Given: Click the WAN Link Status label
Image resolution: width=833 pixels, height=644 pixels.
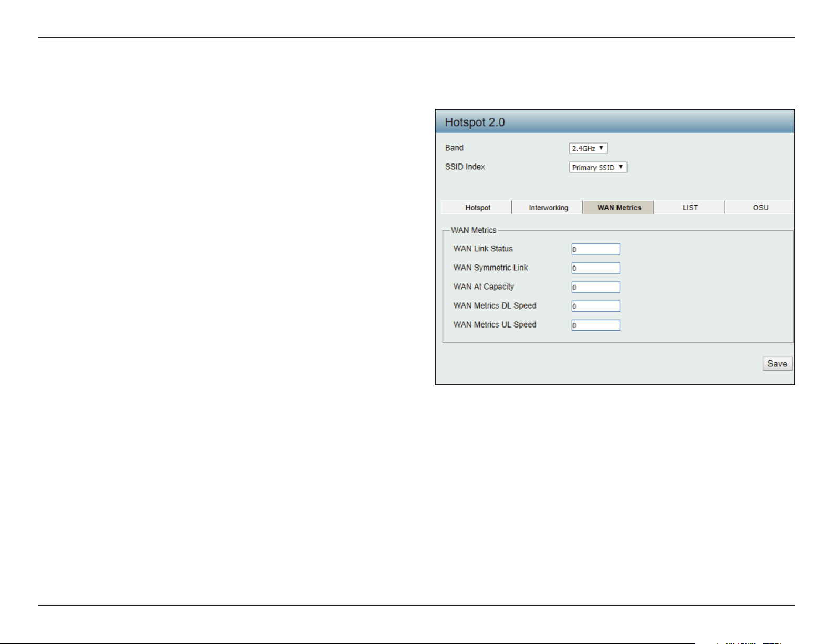Looking at the screenshot, I should click(483, 249).
